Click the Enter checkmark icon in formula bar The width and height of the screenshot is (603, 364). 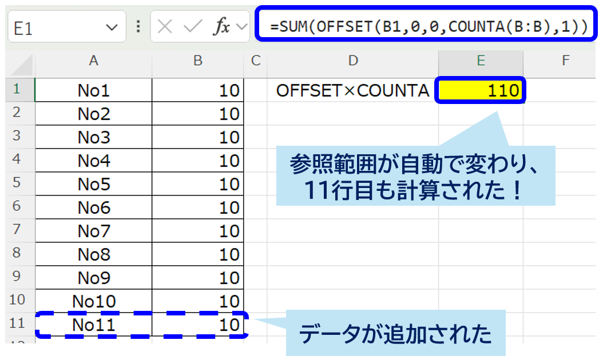click(x=193, y=27)
